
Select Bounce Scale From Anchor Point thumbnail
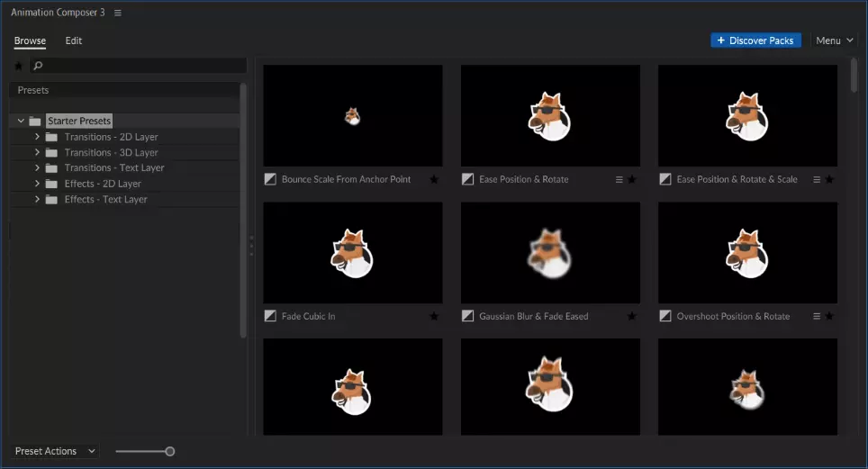(x=353, y=116)
